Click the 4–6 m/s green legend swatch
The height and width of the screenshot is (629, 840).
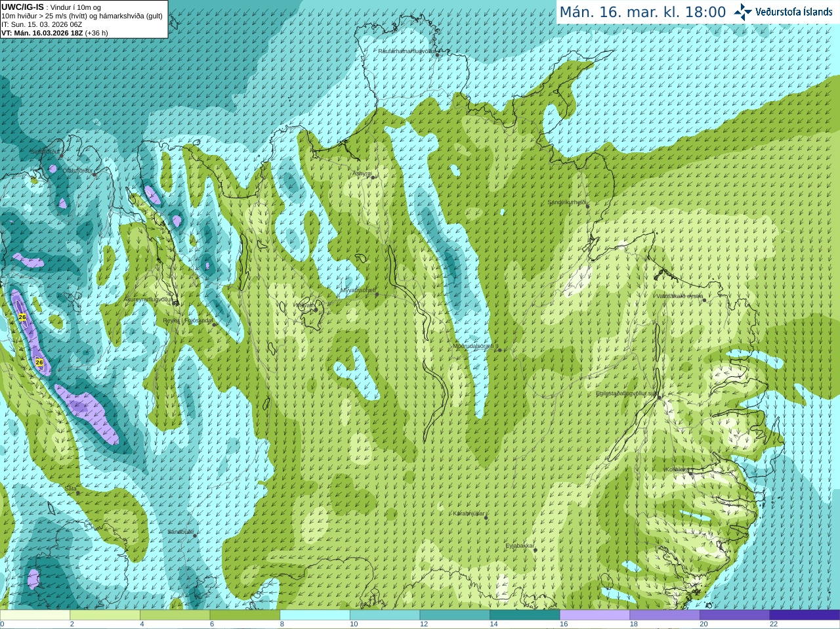click(175, 615)
